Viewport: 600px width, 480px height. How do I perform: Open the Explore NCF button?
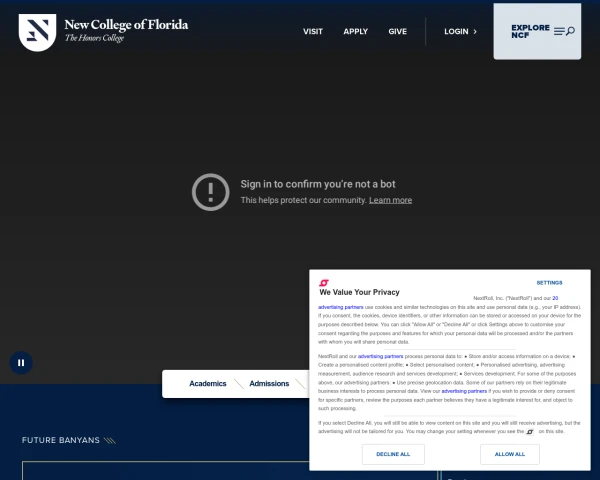pyautogui.click(x=537, y=31)
